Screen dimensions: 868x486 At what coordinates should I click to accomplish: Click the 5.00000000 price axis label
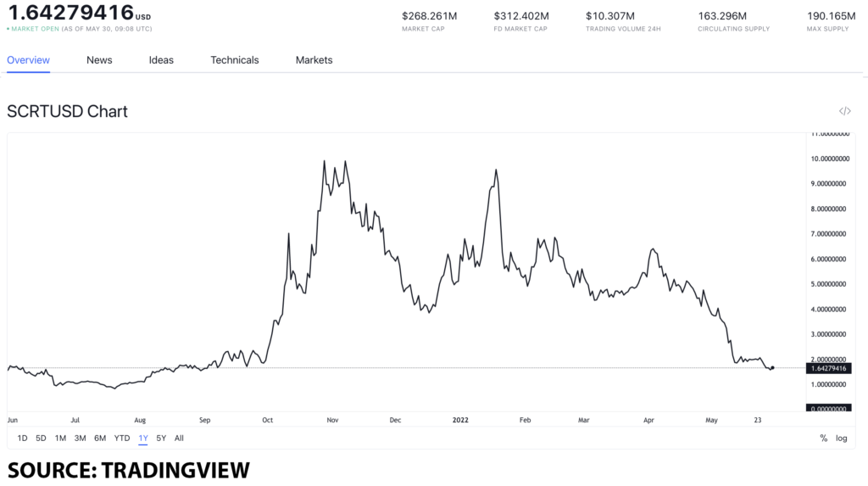pyautogui.click(x=828, y=284)
